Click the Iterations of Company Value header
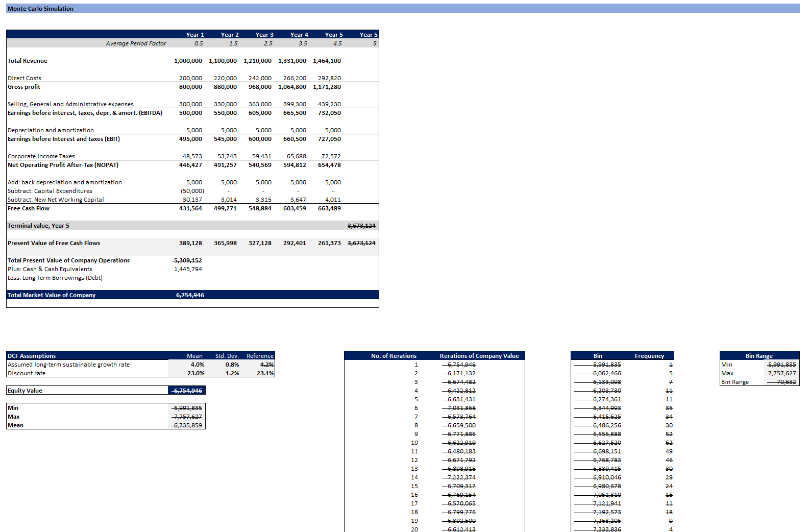 coord(479,356)
